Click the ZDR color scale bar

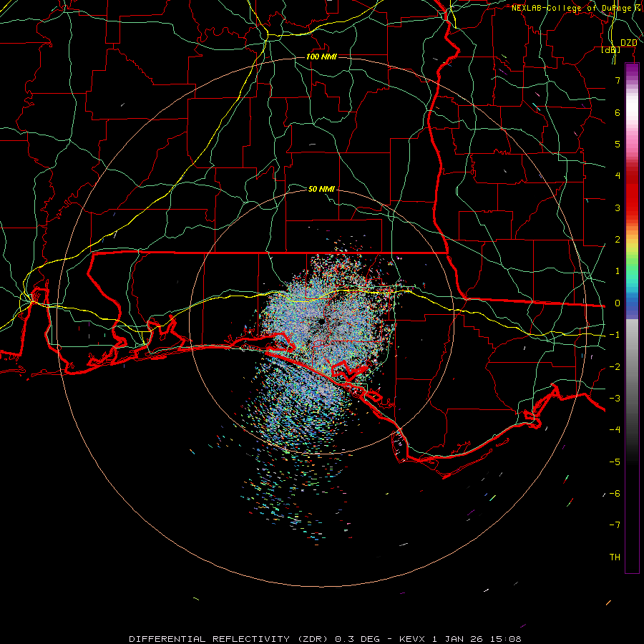632,318
